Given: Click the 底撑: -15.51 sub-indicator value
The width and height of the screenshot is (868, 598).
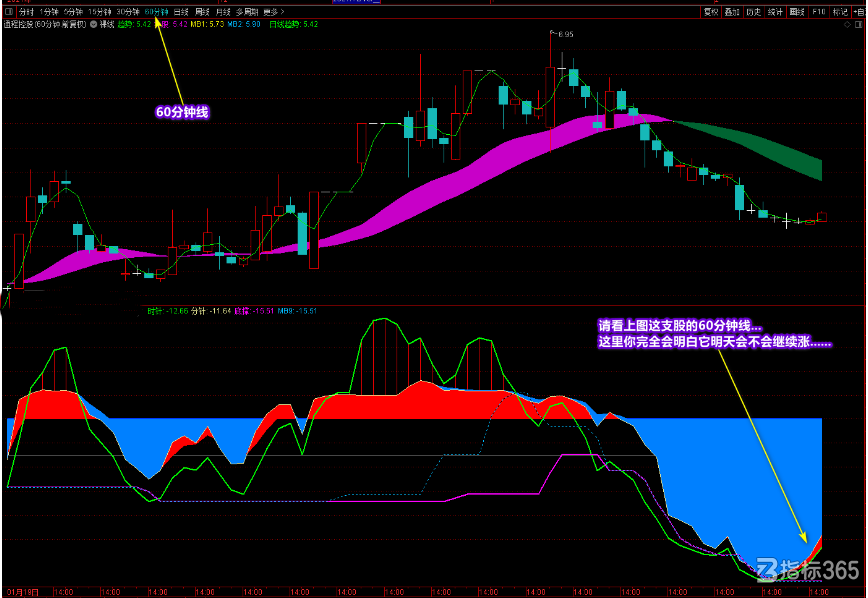Looking at the screenshot, I should 254,311.
